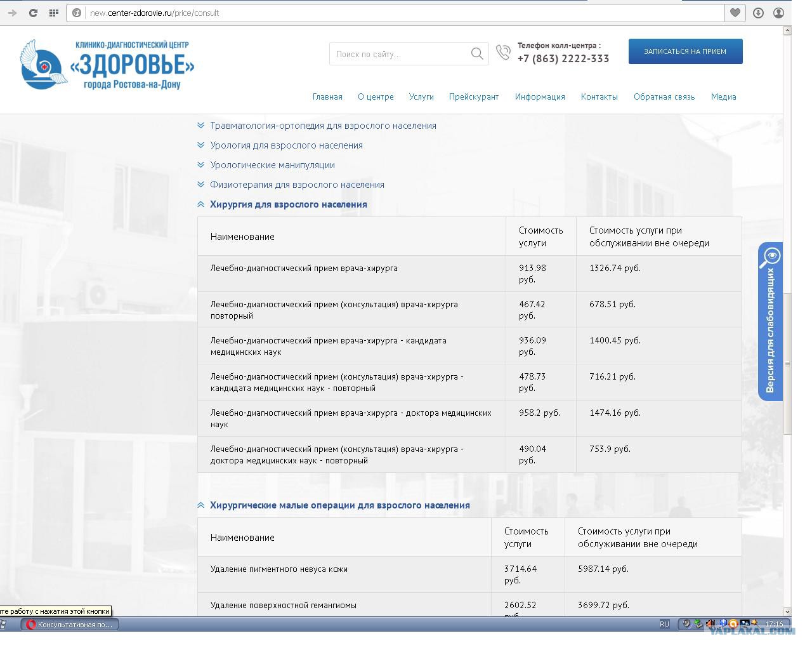Click the Здоровье clinic logo
This screenshot has height=650, width=812.
pyautogui.click(x=107, y=65)
